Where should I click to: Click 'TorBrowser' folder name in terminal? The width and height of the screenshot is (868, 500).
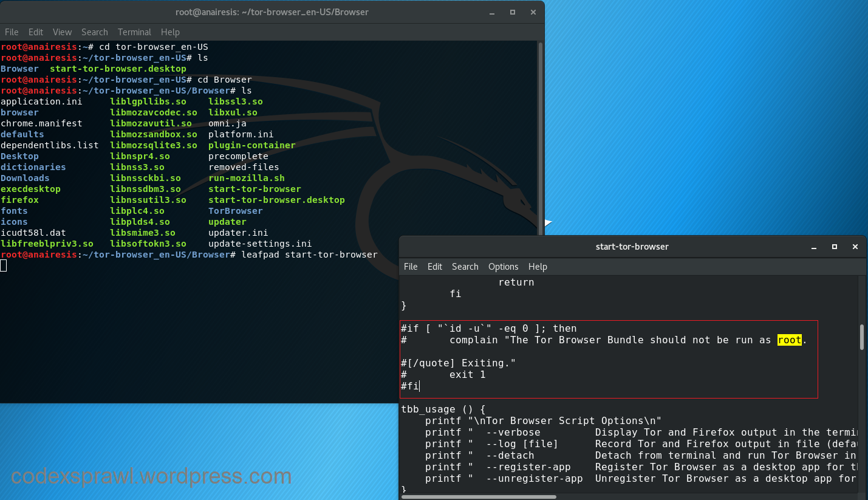[236, 211]
